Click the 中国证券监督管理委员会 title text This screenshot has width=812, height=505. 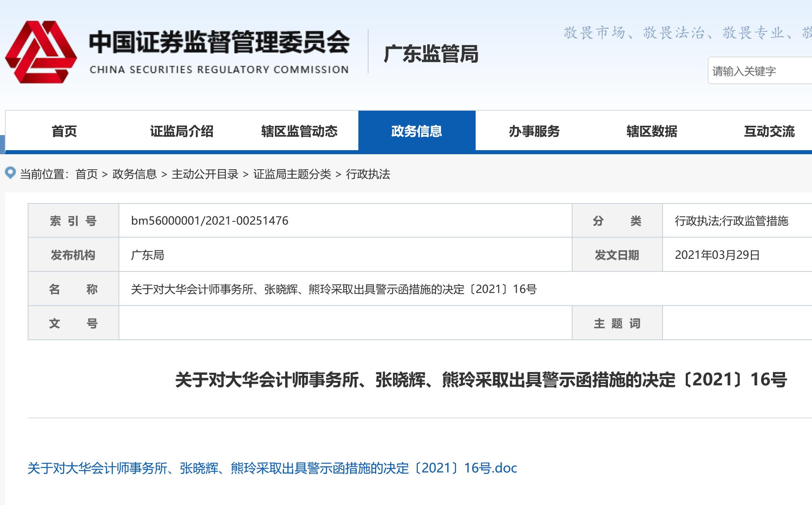[219, 43]
